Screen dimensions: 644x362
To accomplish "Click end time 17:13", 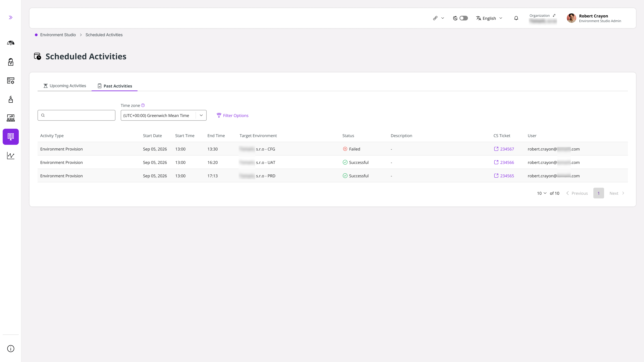I will click(x=212, y=176).
